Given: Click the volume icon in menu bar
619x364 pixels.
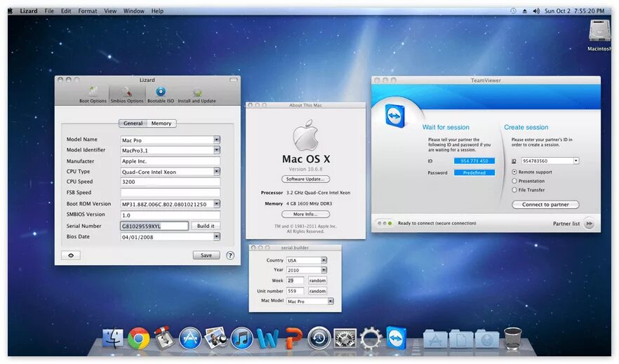Looking at the screenshot, I should (x=536, y=11).
